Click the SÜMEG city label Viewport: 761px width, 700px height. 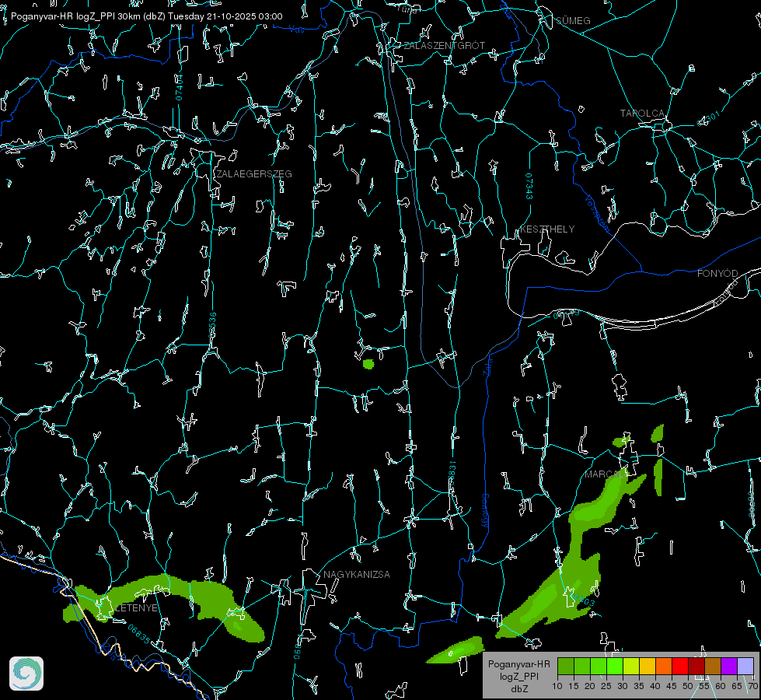point(573,20)
